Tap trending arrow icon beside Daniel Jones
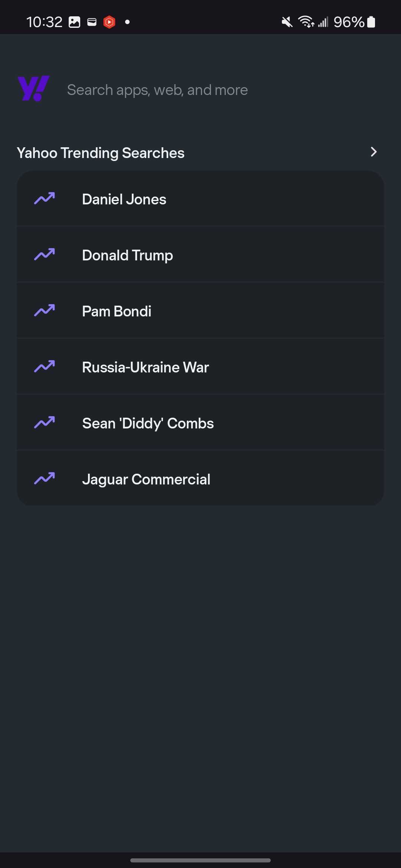The width and height of the screenshot is (401, 868). pyautogui.click(x=45, y=199)
